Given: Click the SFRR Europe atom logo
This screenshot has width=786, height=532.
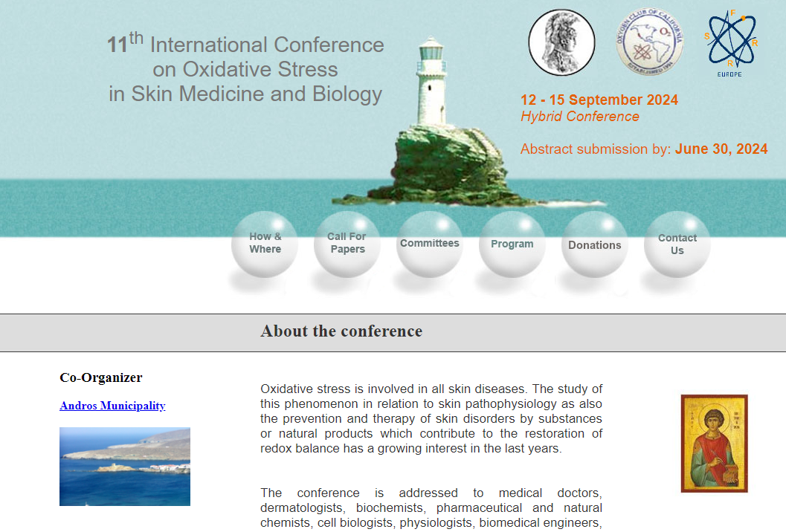Looking at the screenshot, I should click(732, 43).
